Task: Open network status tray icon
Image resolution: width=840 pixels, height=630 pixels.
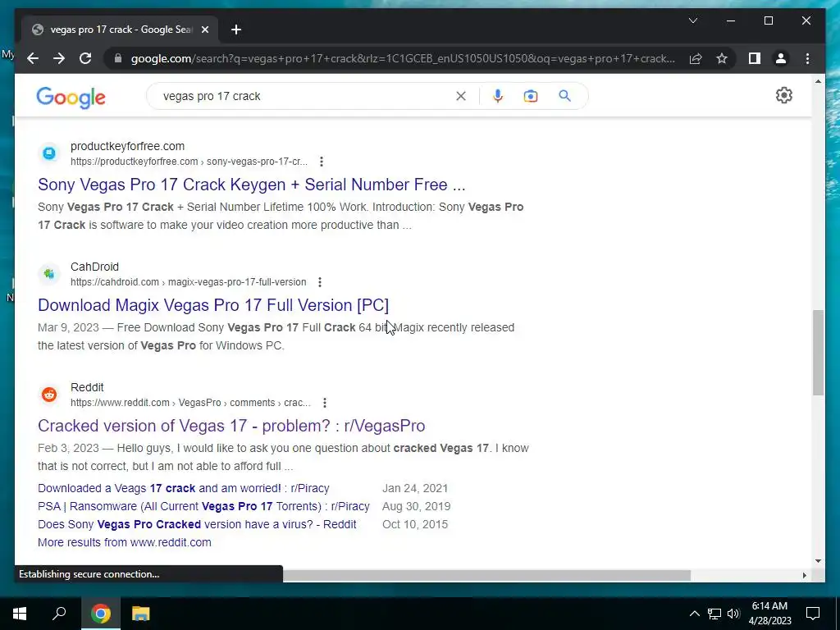Action: (714, 614)
